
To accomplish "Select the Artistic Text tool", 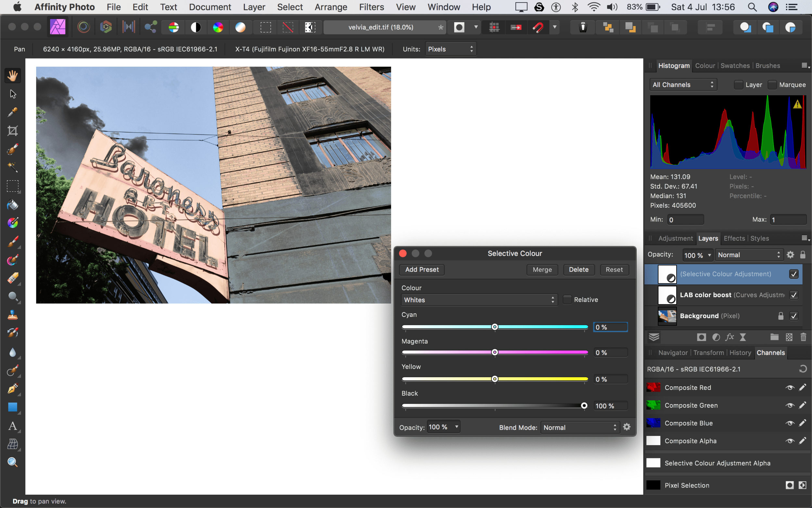I will click(x=12, y=426).
